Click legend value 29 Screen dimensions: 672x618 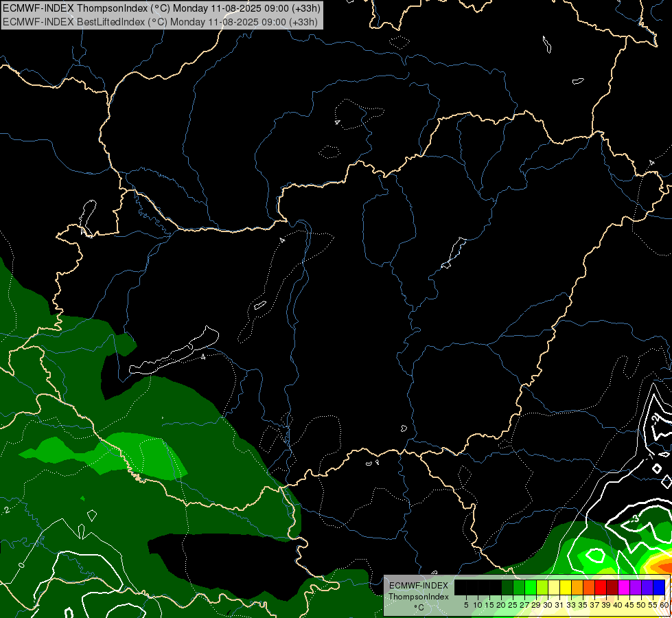pos(536,605)
